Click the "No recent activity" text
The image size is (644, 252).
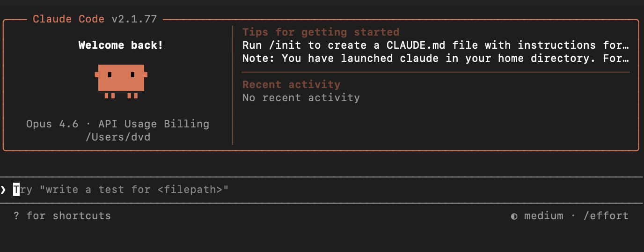tap(301, 98)
